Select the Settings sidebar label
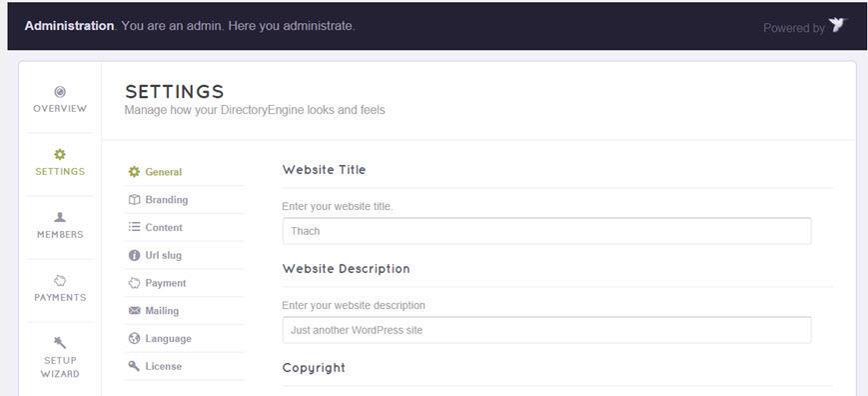The image size is (868, 396). coord(60,172)
